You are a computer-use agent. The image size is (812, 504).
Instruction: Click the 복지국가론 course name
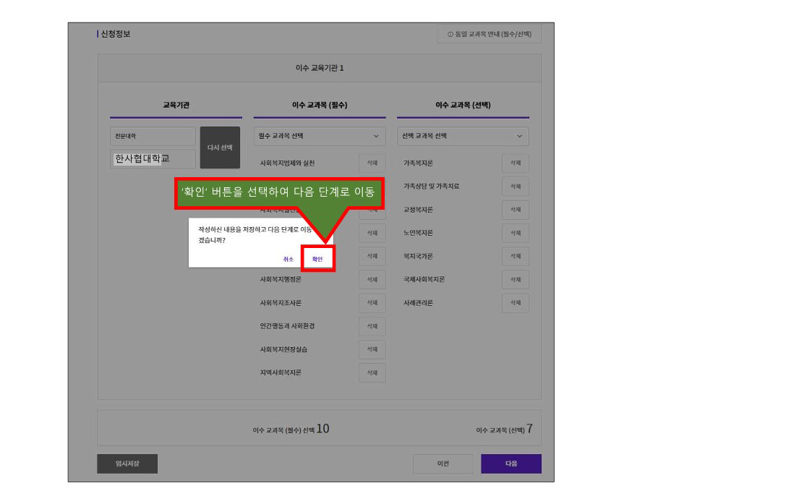coord(419,257)
